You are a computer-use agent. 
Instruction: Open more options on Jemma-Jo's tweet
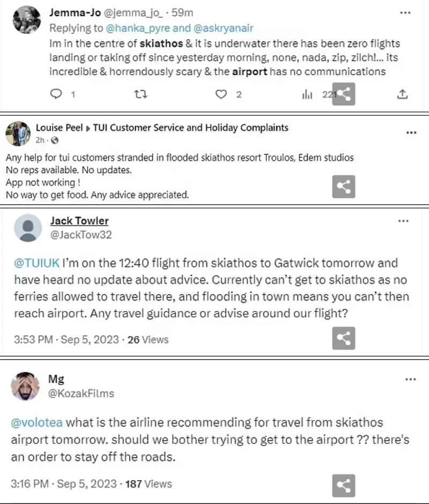405,12
